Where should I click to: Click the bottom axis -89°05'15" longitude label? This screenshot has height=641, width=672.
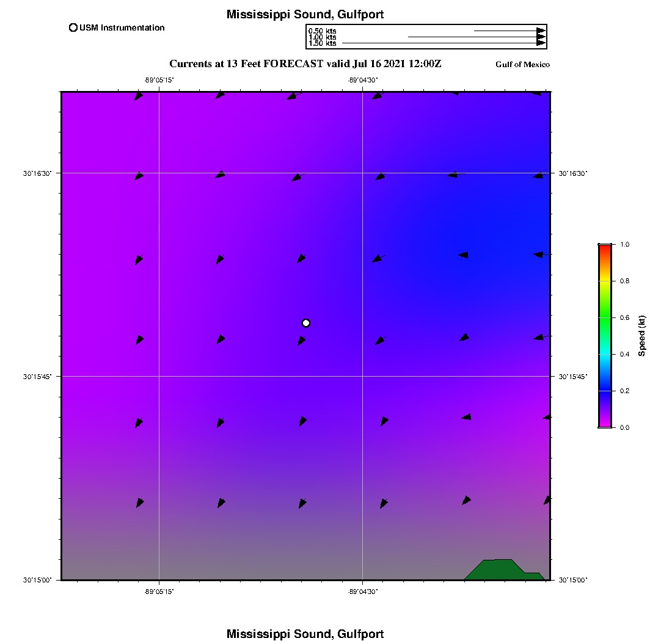pyautogui.click(x=159, y=592)
